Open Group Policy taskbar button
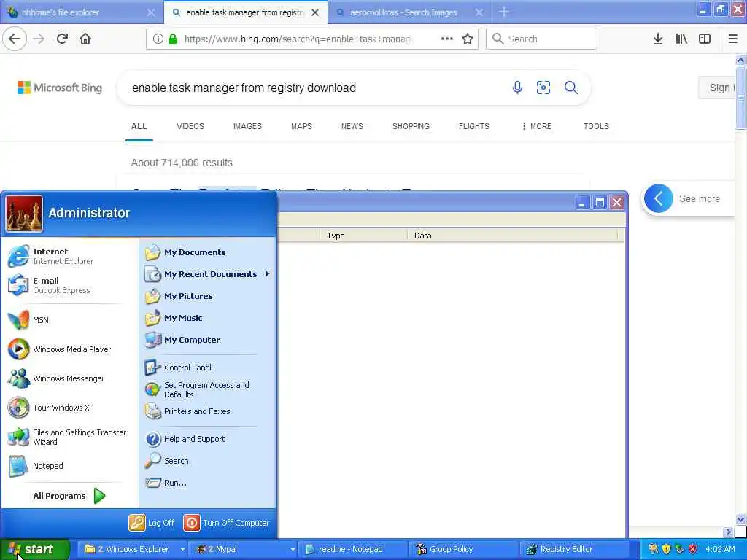 (463, 549)
